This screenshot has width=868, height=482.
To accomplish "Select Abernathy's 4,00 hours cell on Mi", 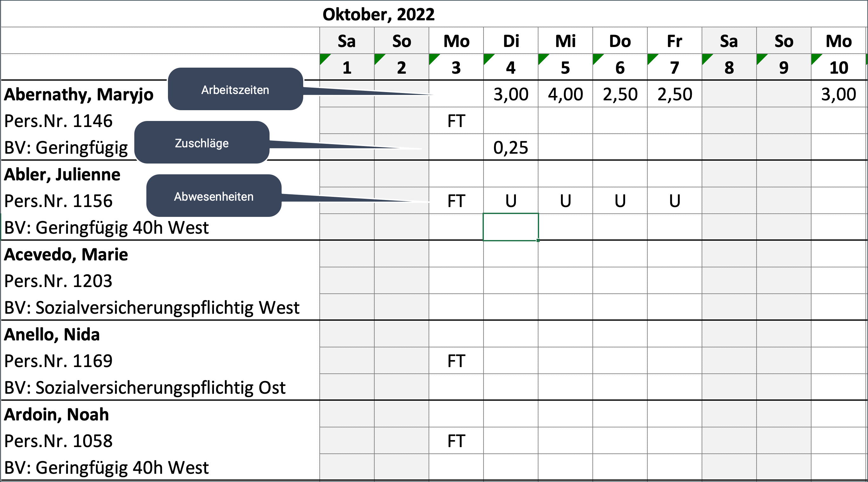I will coord(565,94).
